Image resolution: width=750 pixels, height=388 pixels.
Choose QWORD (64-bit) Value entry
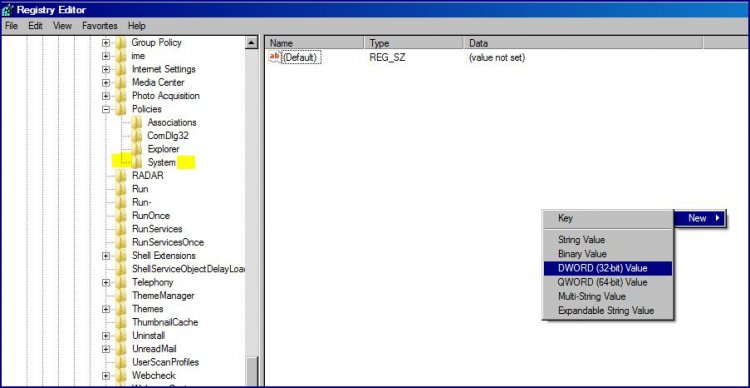click(607, 282)
